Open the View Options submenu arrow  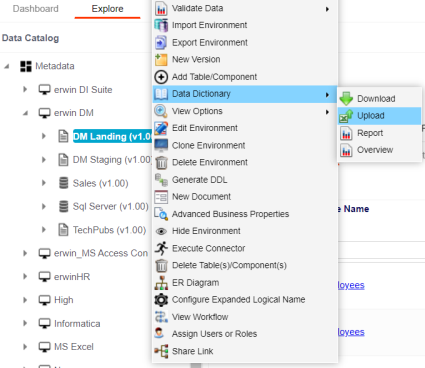tap(327, 112)
